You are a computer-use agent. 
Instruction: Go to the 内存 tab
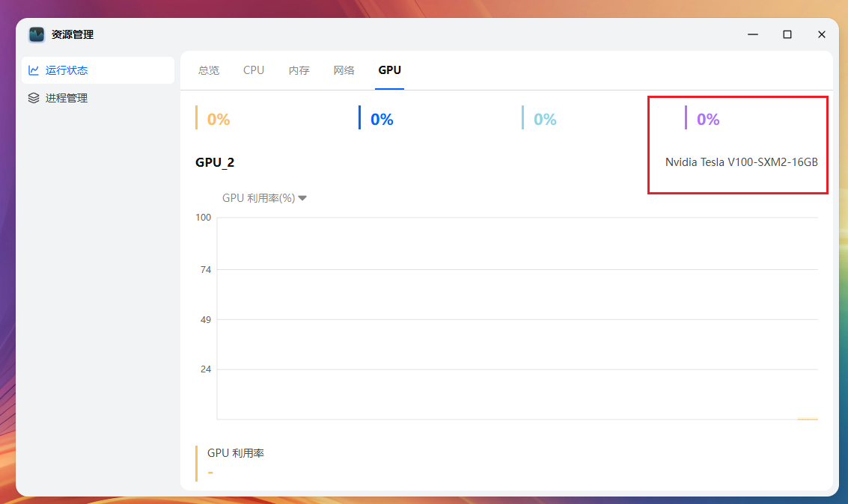299,70
